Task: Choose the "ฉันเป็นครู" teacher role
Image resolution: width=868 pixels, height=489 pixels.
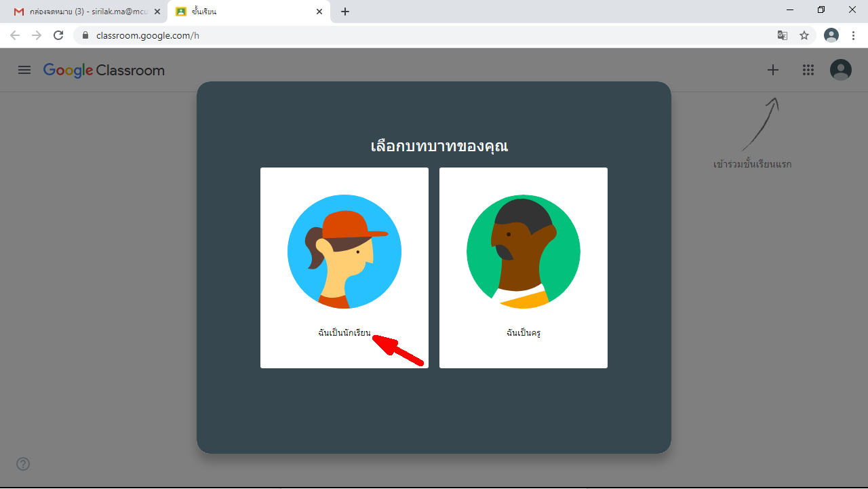Action: click(523, 333)
